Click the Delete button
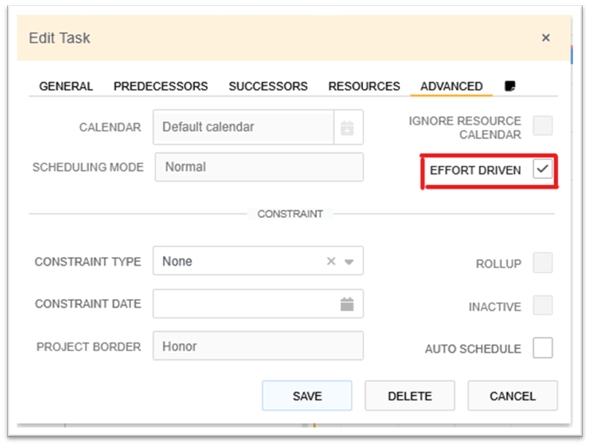The width and height of the screenshot is (590, 446). pos(410,396)
